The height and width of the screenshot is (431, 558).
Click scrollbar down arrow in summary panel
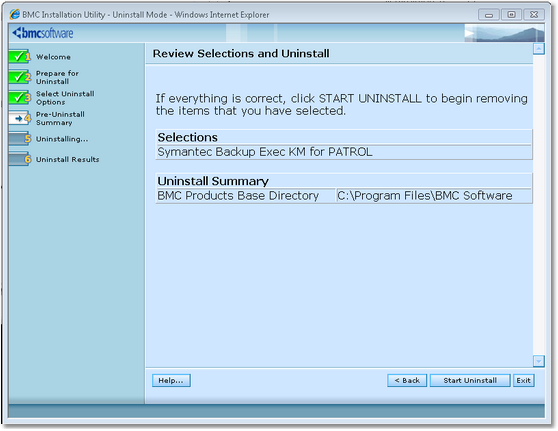pos(539,361)
